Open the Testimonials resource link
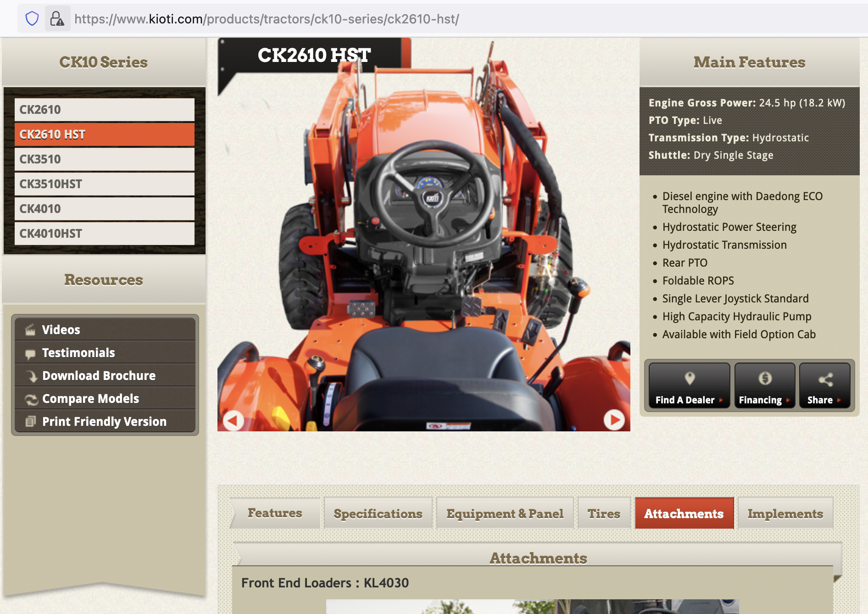Screen dimensions: 868x614 pyautogui.click(x=105, y=352)
